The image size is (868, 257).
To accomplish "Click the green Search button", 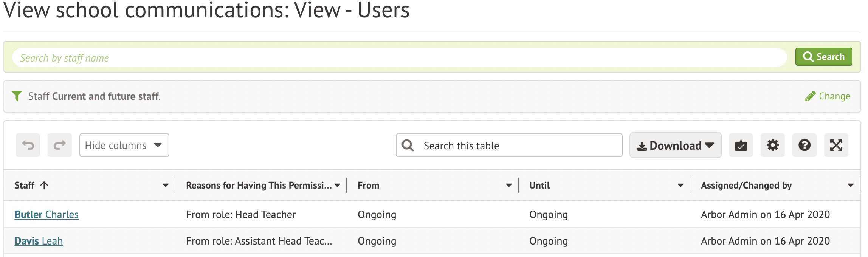I will 823,57.
